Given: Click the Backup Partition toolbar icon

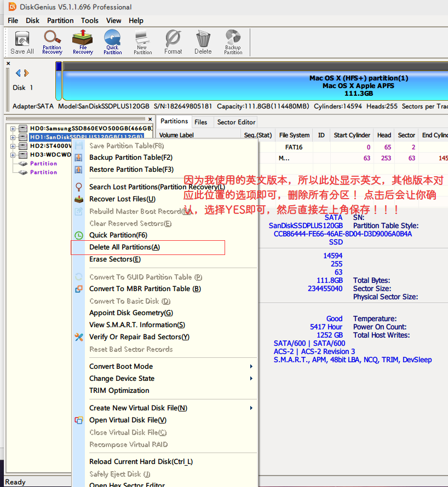Looking at the screenshot, I should pos(233,43).
